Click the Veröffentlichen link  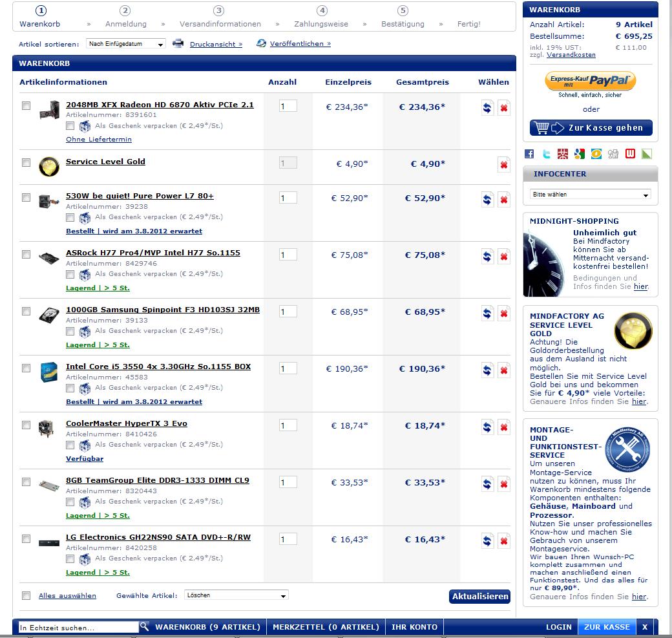(x=300, y=44)
